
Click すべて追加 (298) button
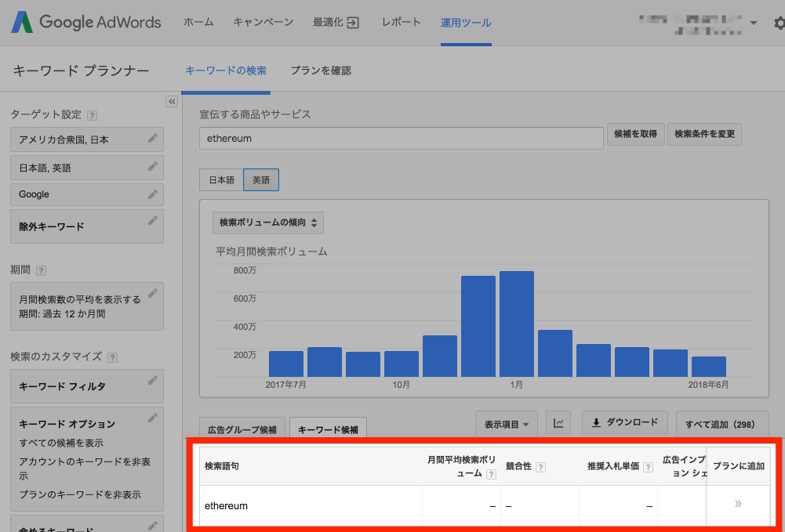[x=722, y=424]
